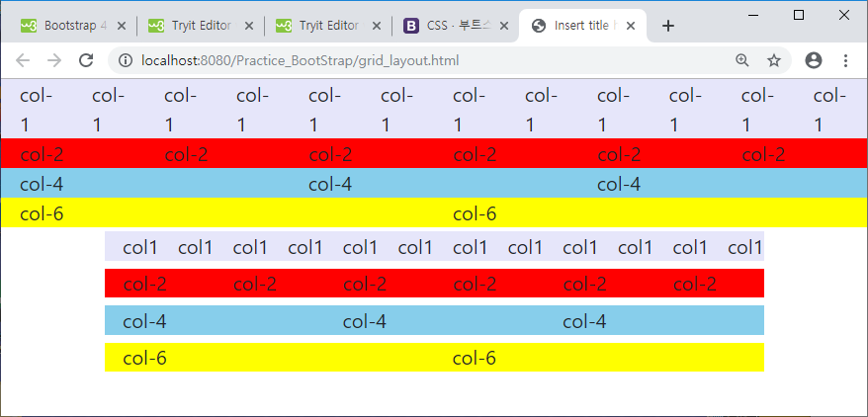Go back with the browser back arrow

click(23, 60)
